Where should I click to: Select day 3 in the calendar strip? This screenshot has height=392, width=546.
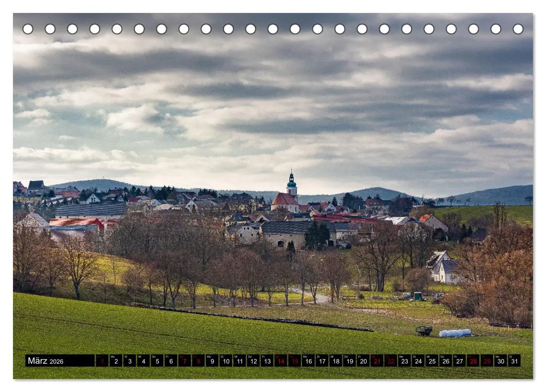pos(130,361)
